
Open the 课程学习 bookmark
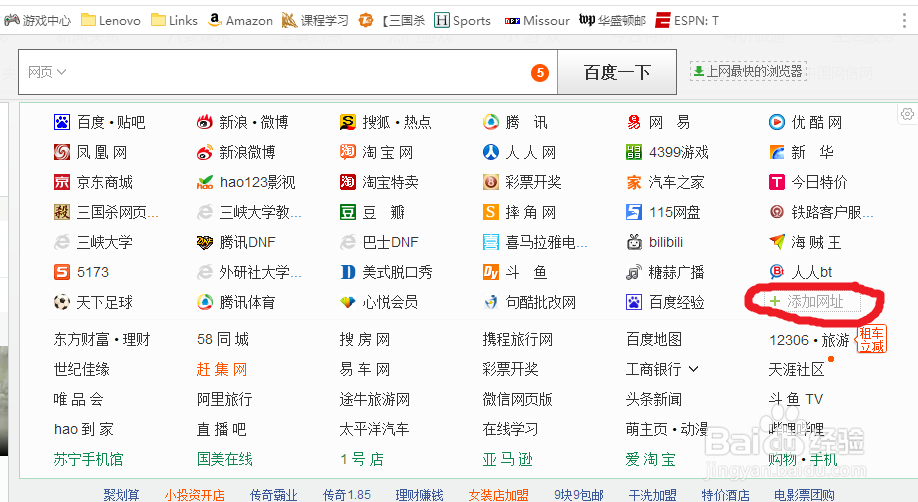(315, 21)
